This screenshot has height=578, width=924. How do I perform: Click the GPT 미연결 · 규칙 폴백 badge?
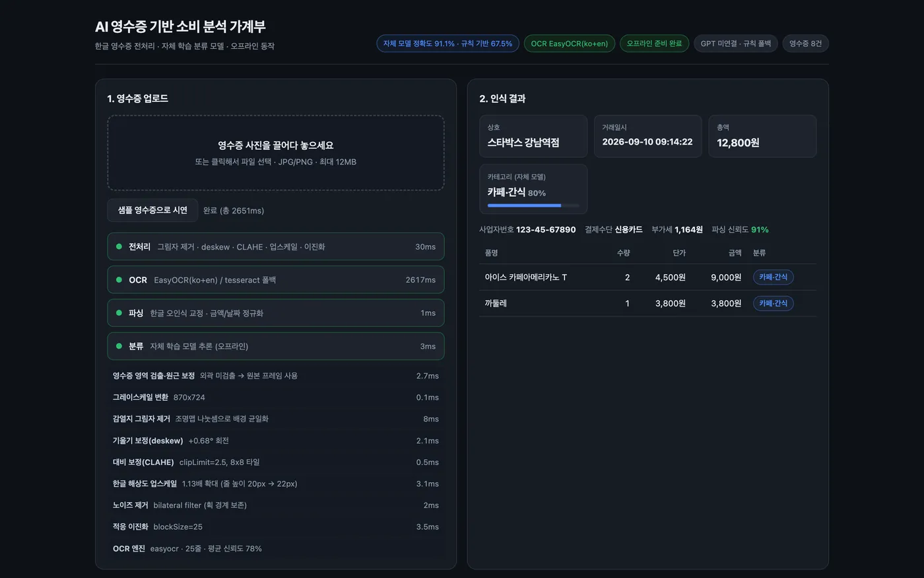pyautogui.click(x=736, y=44)
